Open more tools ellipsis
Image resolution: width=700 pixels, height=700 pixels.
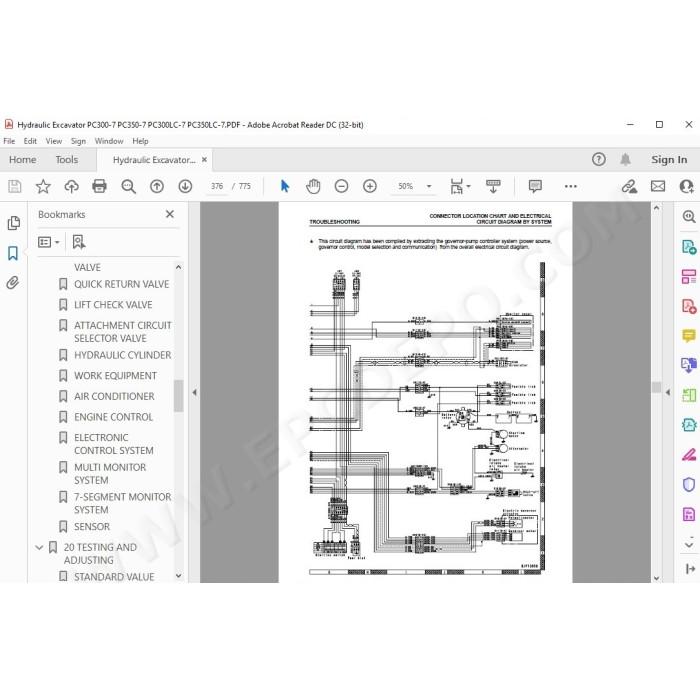[571, 186]
